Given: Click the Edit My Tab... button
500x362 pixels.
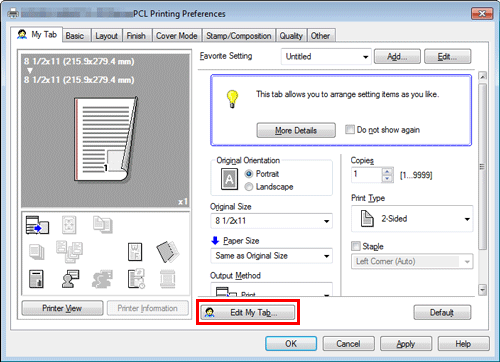Looking at the screenshot, I should (248, 313).
